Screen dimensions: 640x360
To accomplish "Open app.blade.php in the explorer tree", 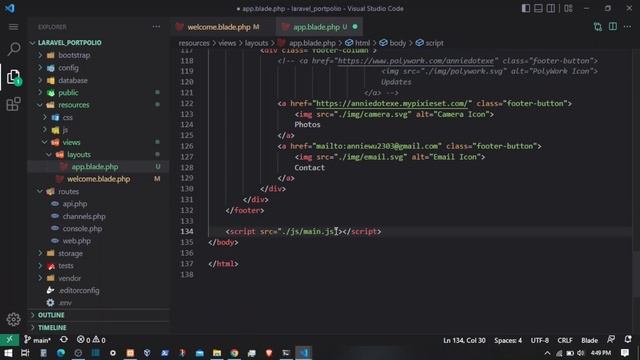I will point(95,167).
